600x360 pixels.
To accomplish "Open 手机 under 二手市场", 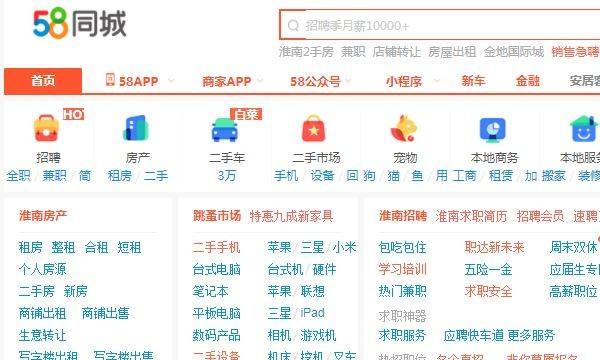I will click(x=286, y=176).
